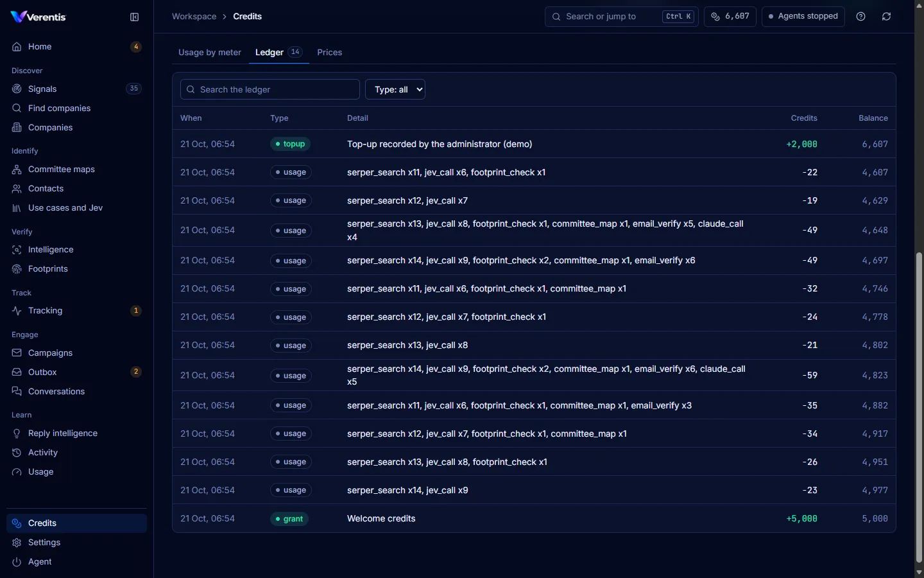924x578 pixels.
Task: Open Intelligence page
Action: pyautogui.click(x=76, y=249)
